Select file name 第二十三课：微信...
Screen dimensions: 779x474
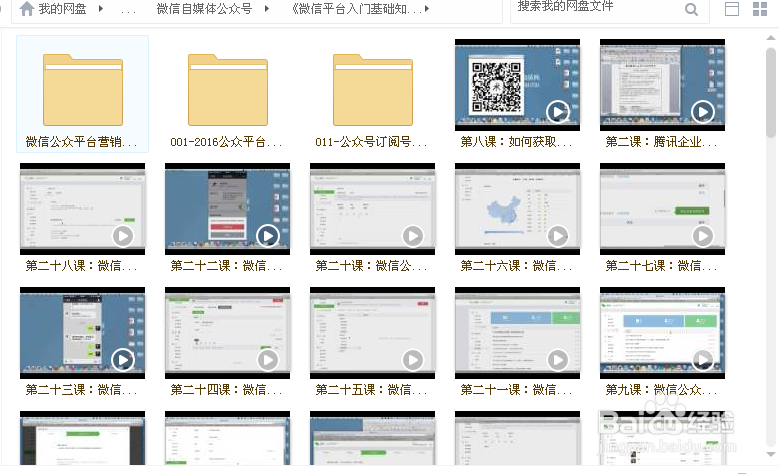[81, 390]
